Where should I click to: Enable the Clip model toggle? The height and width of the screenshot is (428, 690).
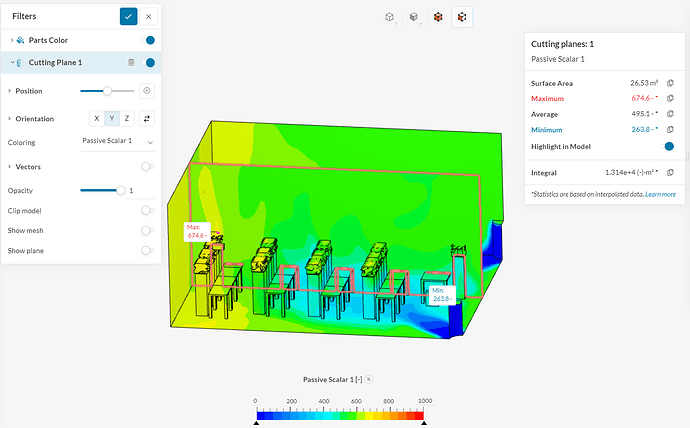(x=147, y=211)
